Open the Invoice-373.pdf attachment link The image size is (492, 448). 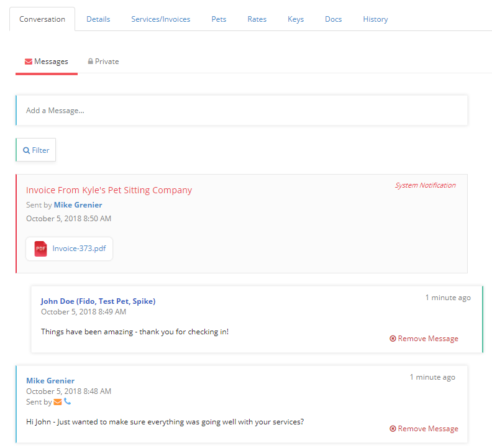[79, 249]
